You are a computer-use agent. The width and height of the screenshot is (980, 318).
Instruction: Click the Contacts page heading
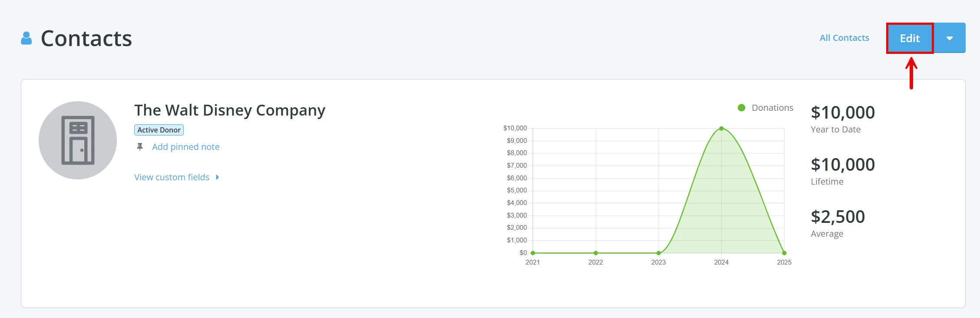86,38
